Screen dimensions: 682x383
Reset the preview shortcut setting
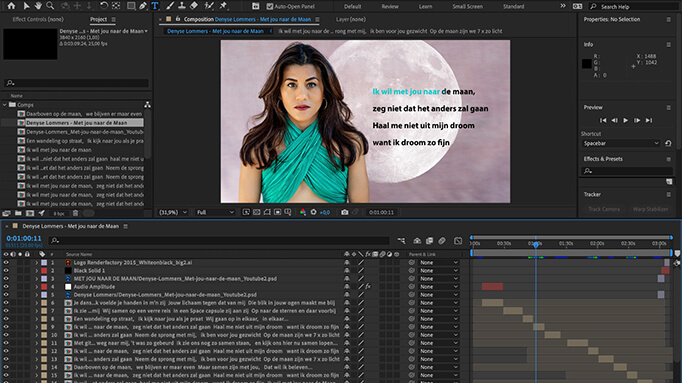click(668, 143)
